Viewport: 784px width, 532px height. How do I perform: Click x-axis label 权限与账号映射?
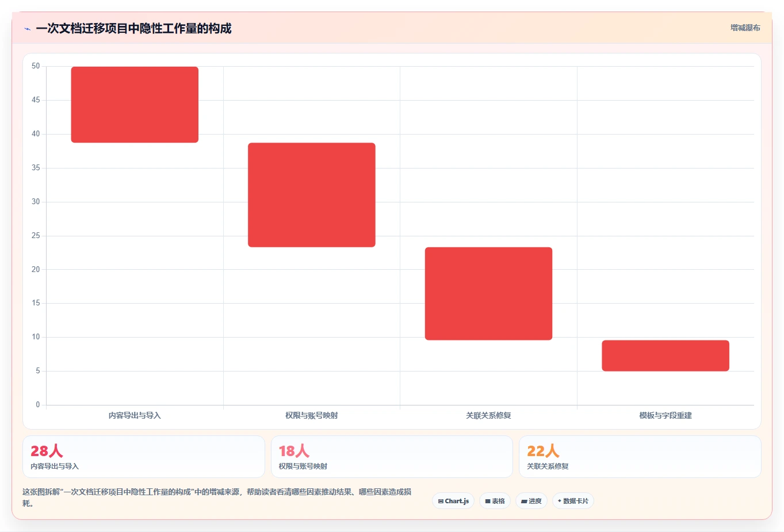point(312,415)
